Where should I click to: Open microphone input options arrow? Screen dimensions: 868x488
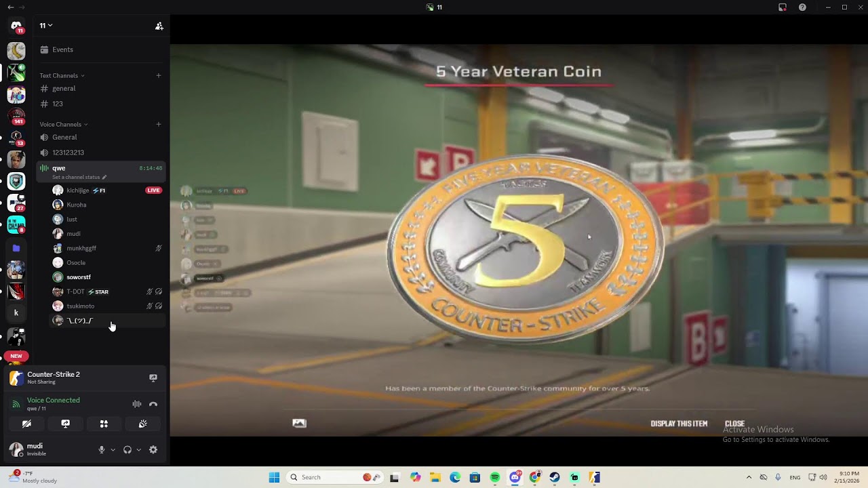[113, 449]
